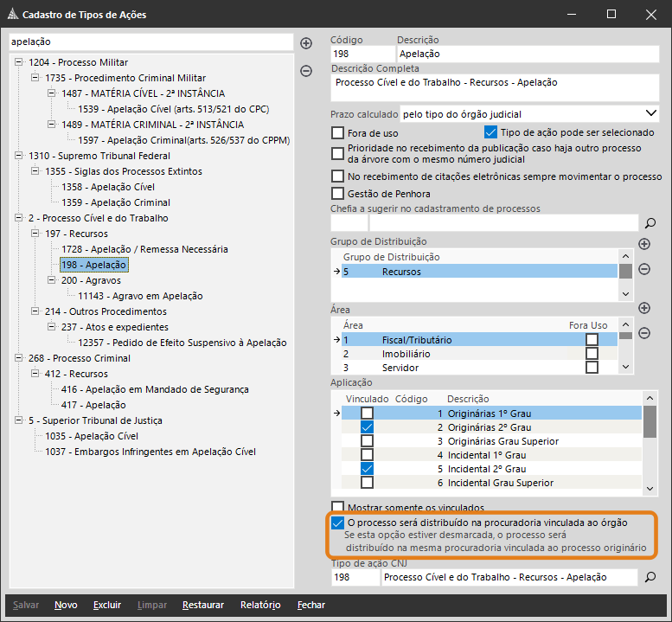Screen dimensions: 672x622
Task: Enable the Fora de uso checkbox
Action: click(338, 133)
